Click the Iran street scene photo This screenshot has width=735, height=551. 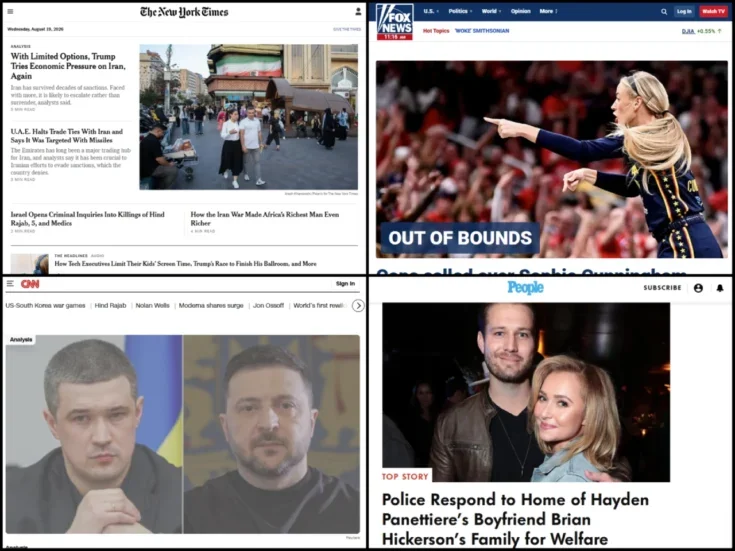coord(248,117)
